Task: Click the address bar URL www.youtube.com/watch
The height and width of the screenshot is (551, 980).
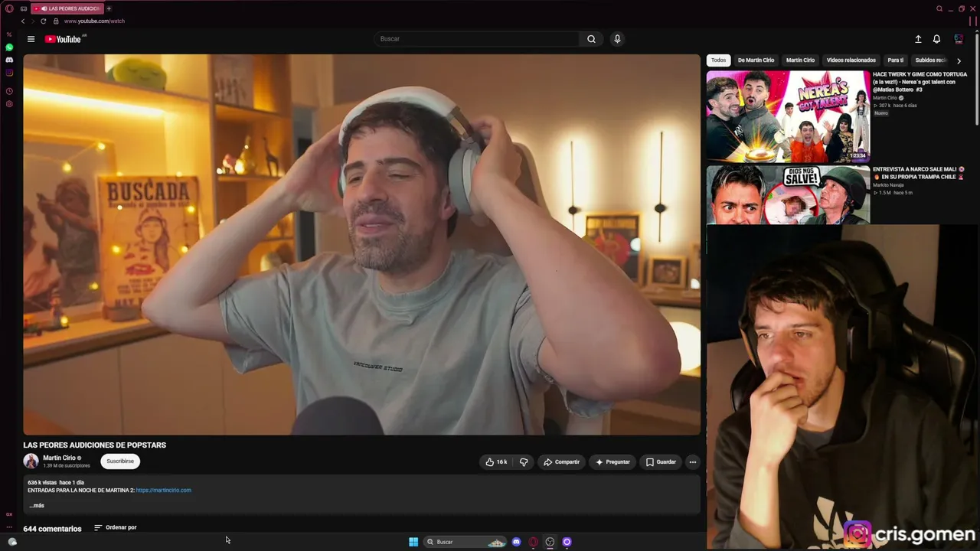Action: 94,21
